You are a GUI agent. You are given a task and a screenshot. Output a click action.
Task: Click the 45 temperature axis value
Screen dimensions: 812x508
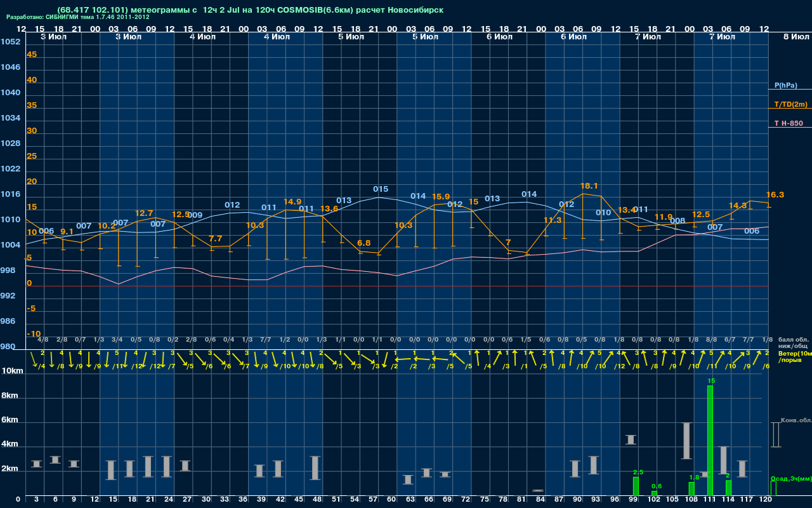point(32,55)
